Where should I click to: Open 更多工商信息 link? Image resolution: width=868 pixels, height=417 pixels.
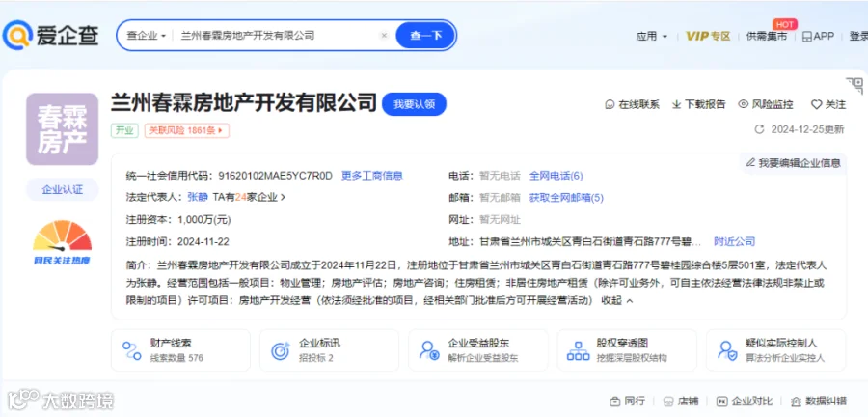click(372, 176)
